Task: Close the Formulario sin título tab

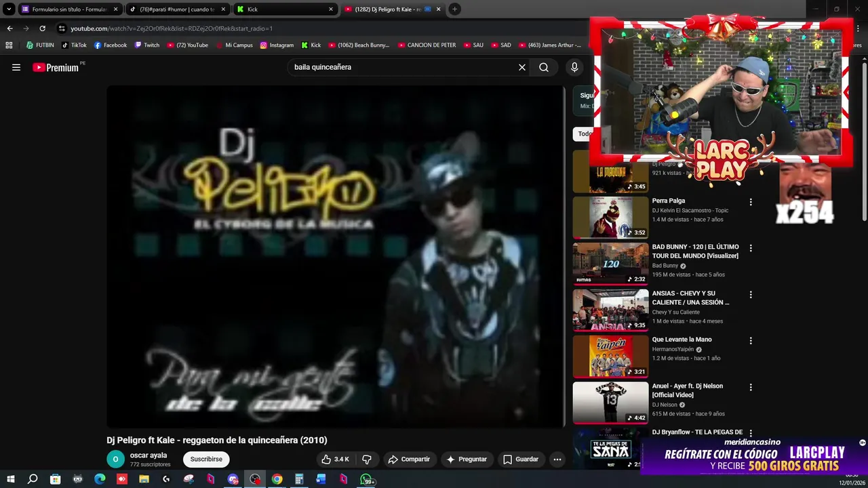Action: pos(115,9)
